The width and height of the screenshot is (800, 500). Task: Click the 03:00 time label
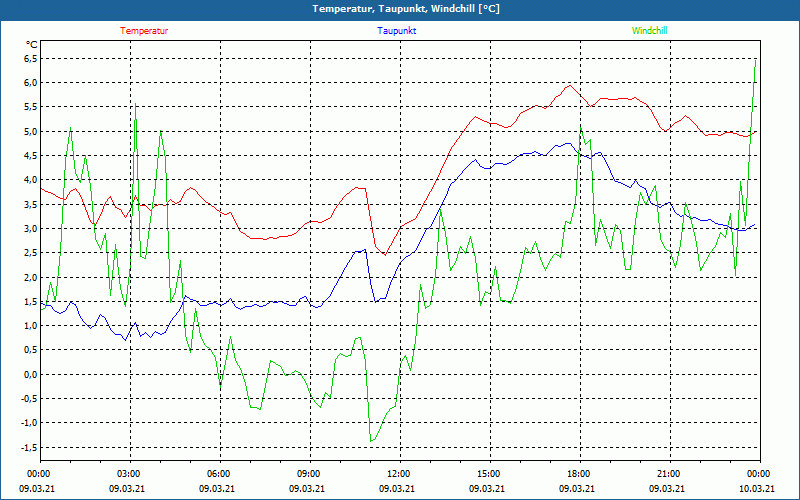click(127, 474)
